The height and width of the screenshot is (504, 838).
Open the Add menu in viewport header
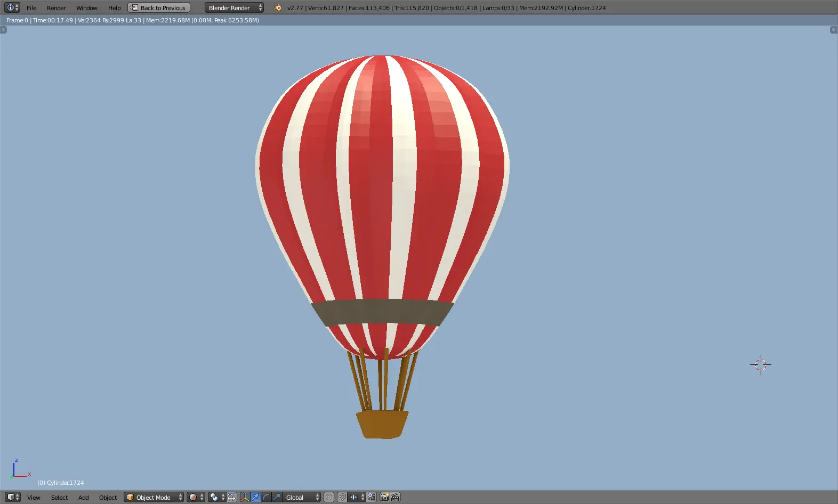pyautogui.click(x=84, y=498)
